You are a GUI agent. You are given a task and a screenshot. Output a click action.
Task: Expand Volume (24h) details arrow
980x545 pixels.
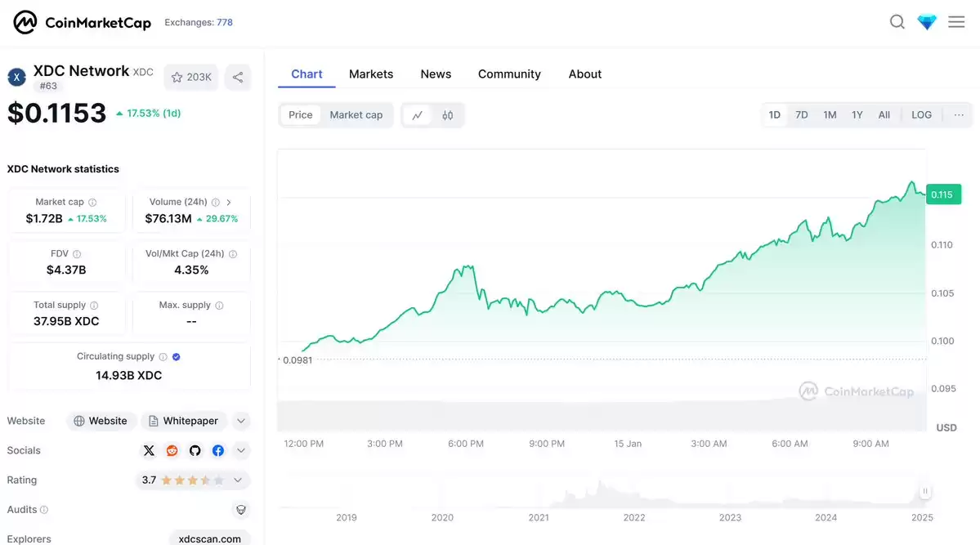click(229, 203)
